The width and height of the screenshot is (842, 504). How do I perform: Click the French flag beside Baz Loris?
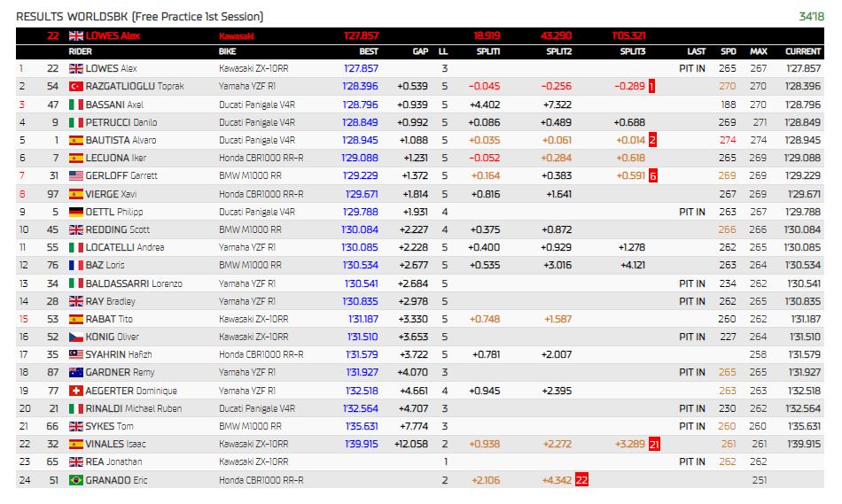pos(75,265)
